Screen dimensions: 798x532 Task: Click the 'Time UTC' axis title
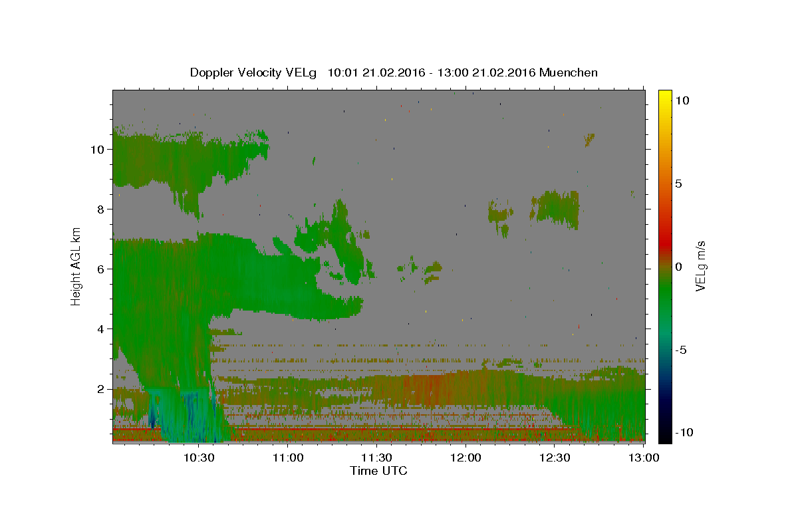coord(378,471)
